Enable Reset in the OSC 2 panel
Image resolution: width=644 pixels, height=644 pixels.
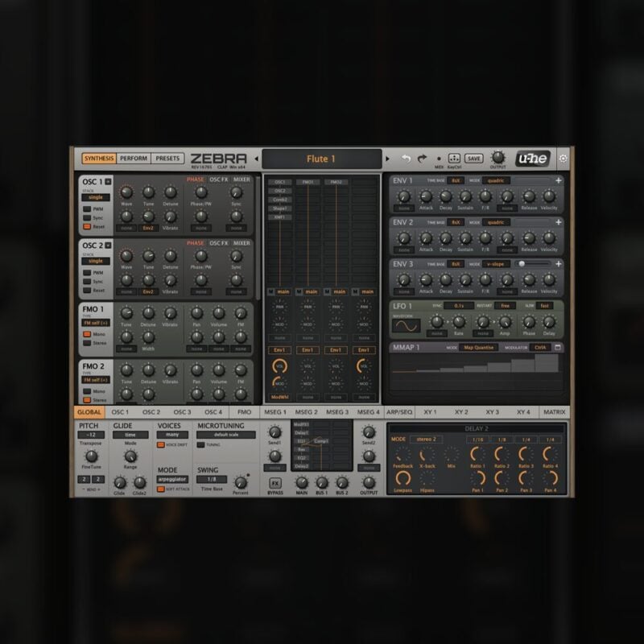(87, 290)
